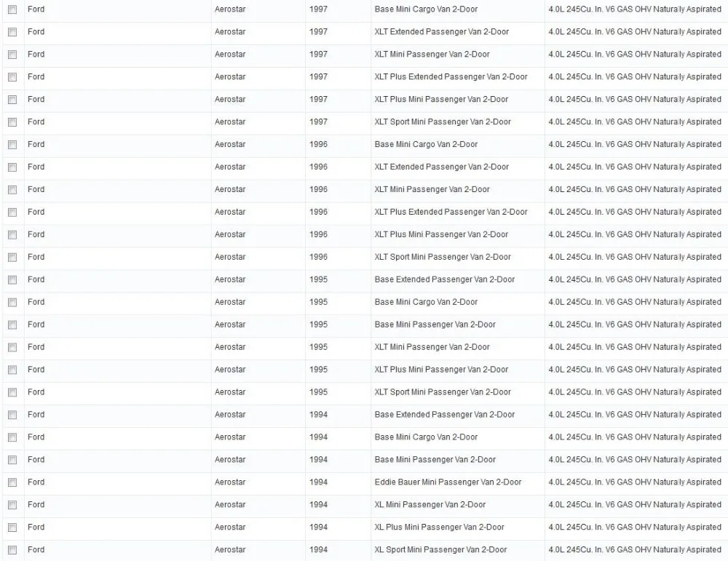The image size is (728, 561).
Task: Click the 1996 'XLT Extended Passenger Van 2-Door' trim text
Action: [x=442, y=167]
